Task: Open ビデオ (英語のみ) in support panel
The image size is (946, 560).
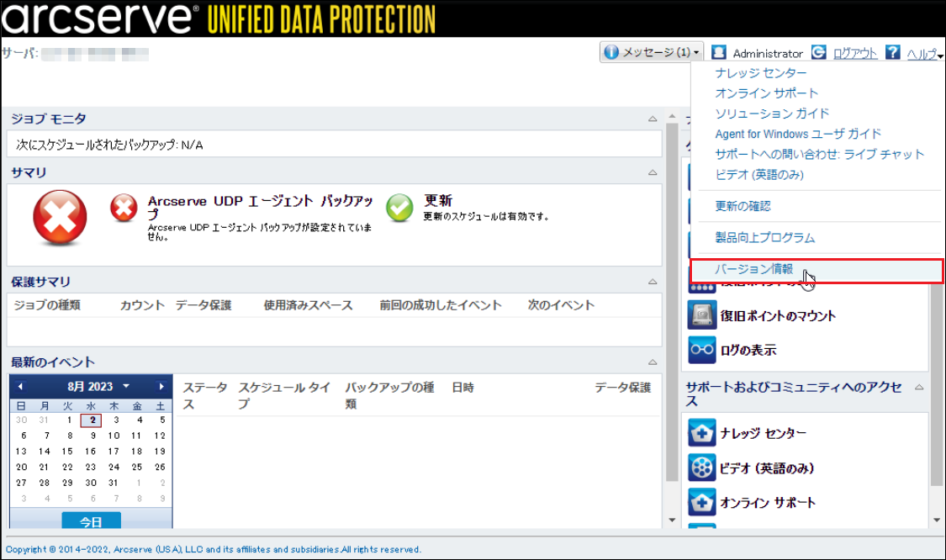Action: (x=767, y=468)
